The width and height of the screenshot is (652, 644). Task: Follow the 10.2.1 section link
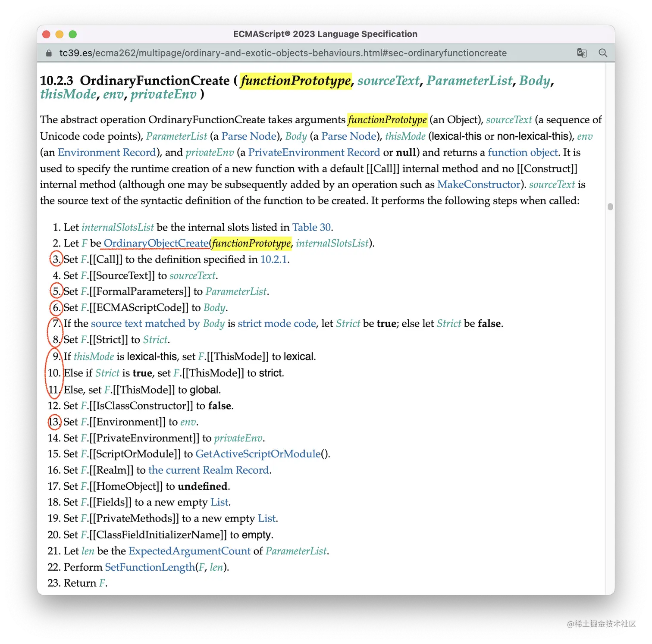coord(273,259)
